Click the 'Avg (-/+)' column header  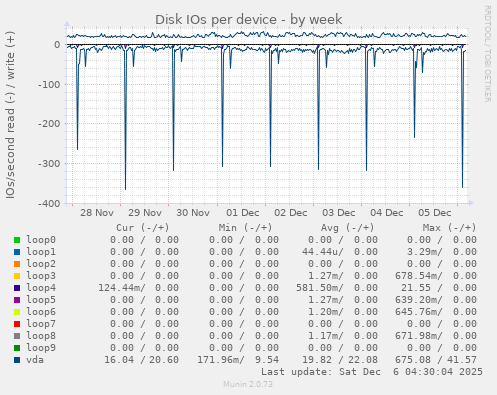click(347, 228)
